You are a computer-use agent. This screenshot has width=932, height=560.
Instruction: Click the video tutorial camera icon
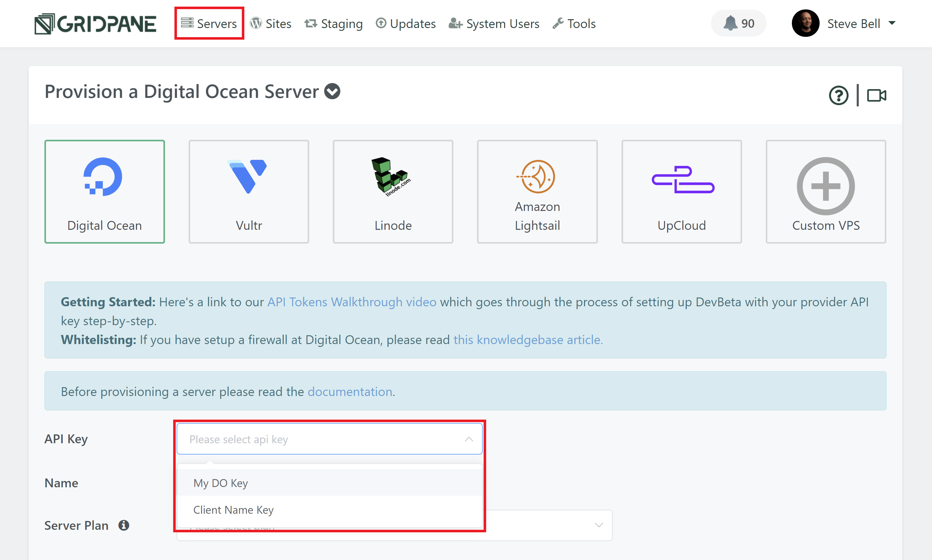pyautogui.click(x=876, y=95)
